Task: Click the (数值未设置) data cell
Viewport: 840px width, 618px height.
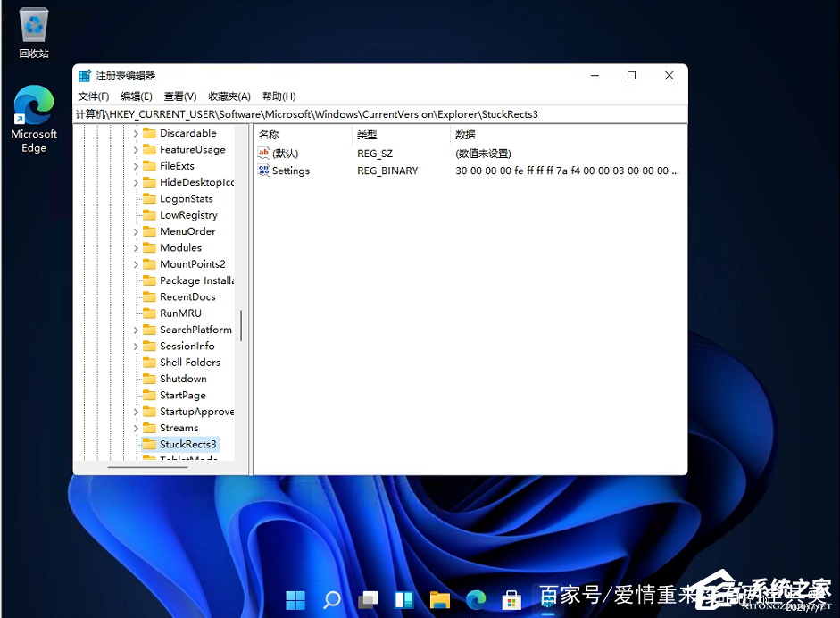Action: pos(483,154)
